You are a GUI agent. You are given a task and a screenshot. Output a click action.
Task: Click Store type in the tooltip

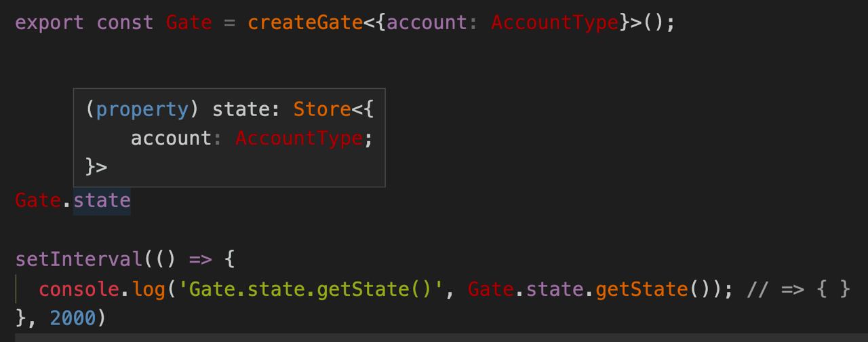click(x=322, y=109)
